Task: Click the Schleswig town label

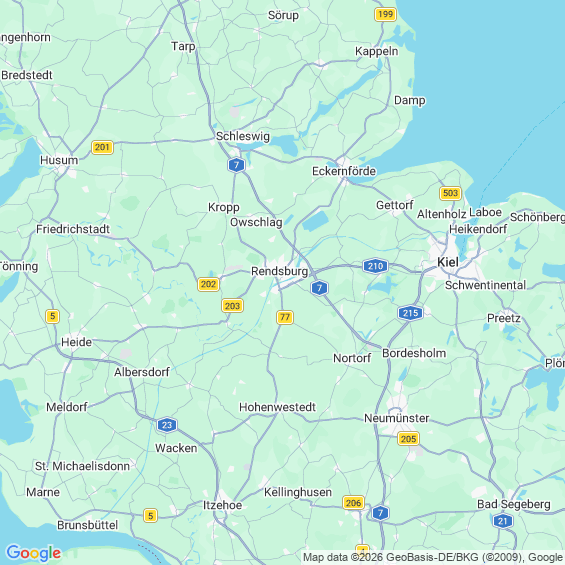Action: click(x=243, y=137)
